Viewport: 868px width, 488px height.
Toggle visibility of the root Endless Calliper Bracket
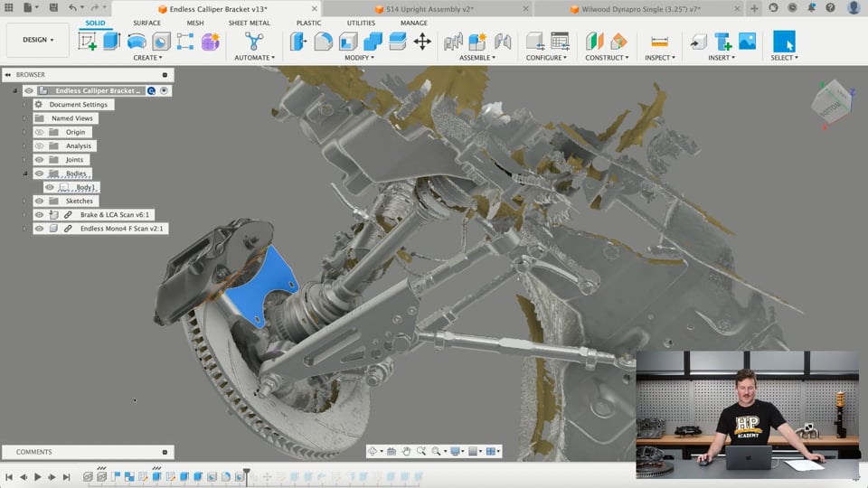click(x=29, y=90)
